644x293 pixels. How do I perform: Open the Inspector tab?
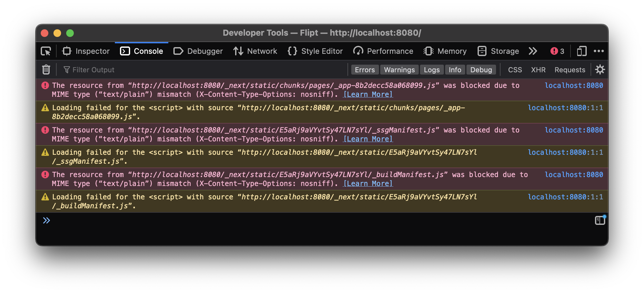pyautogui.click(x=86, y=51)
